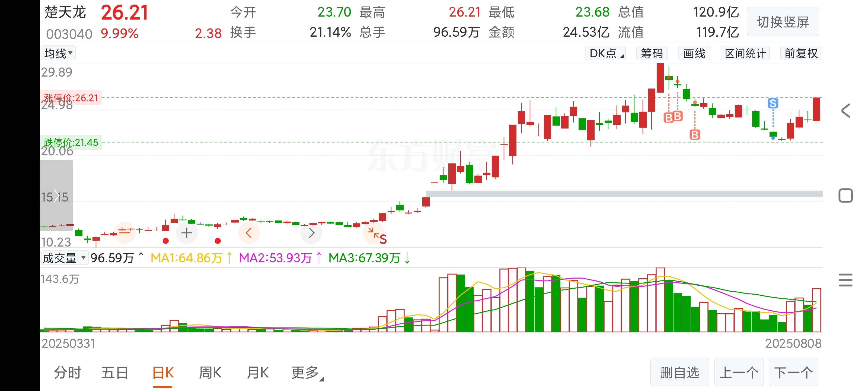Tap the turnover rate 21.14%
Screen dimensions: 868x391
tap(330, 32)
